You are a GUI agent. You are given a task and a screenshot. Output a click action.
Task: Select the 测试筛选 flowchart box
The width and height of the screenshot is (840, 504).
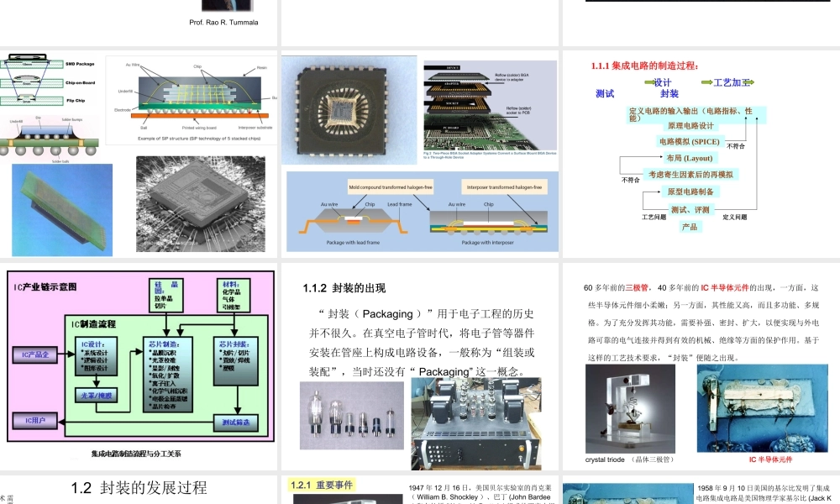[x=236, y=422]
